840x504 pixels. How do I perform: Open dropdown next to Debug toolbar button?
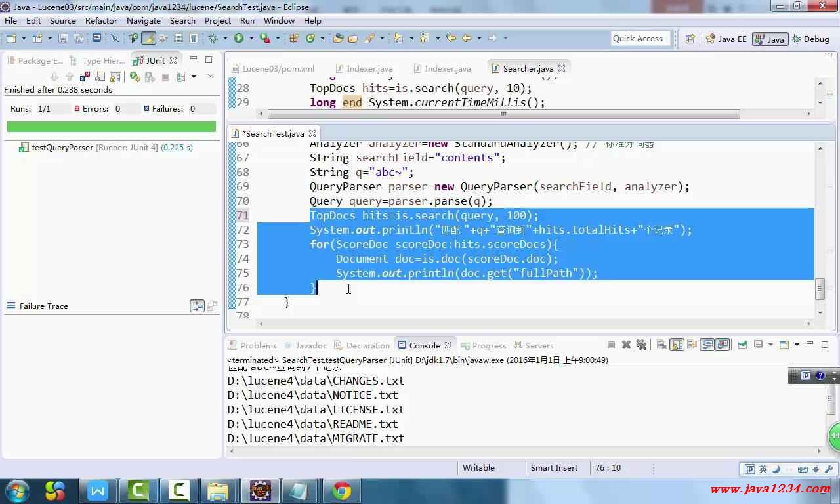point(225,38)
